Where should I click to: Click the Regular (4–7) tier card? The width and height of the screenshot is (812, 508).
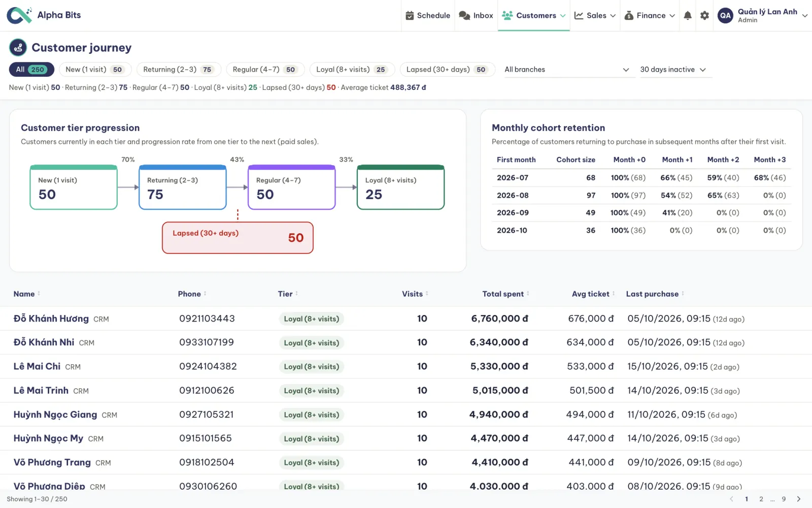[x=292, y=187]
